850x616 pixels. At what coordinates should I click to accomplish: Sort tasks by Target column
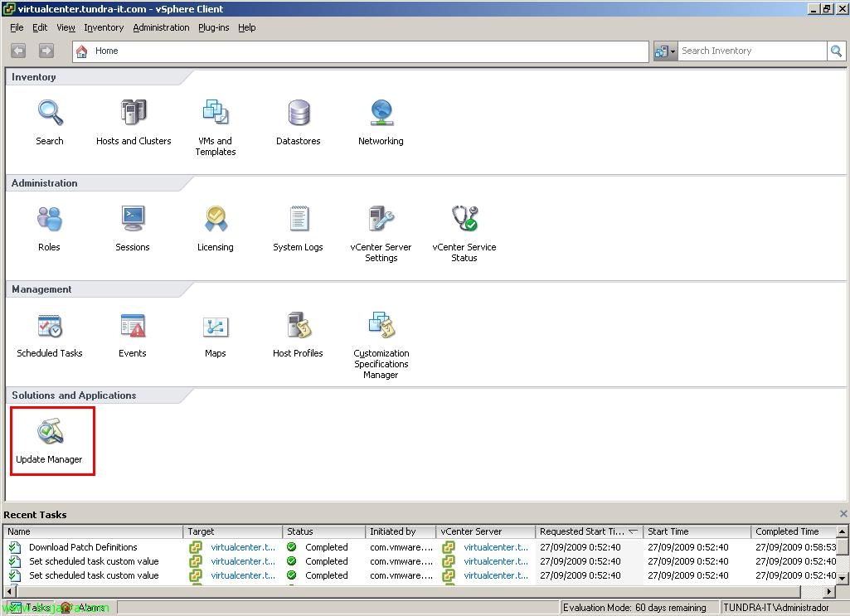[x=233, y=531]
